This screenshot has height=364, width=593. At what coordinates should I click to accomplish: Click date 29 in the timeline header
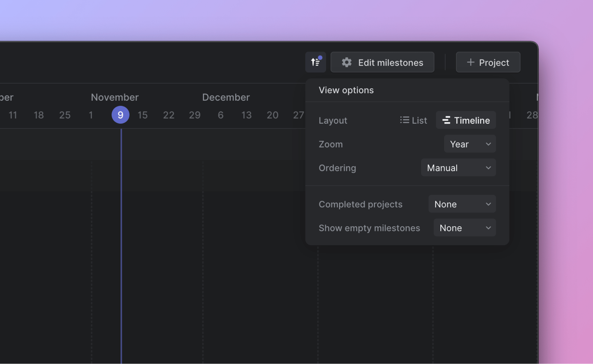[195, 115]
